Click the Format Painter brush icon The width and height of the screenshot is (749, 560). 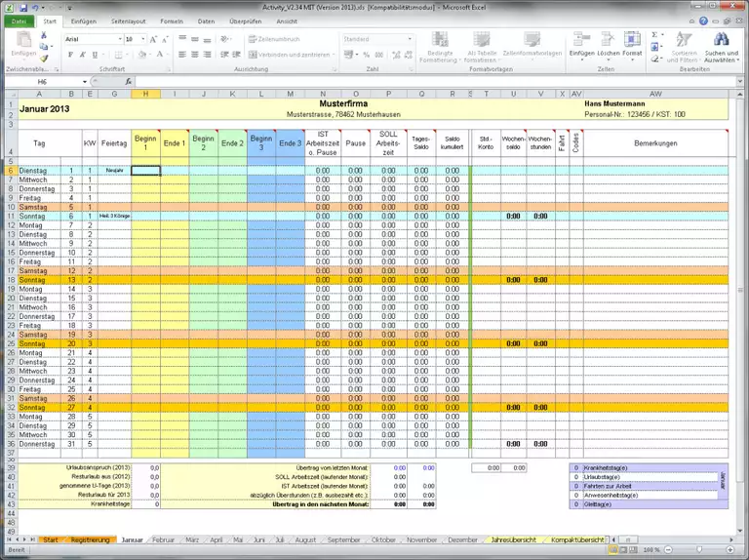pyautogui.click(x=45, y=59)
